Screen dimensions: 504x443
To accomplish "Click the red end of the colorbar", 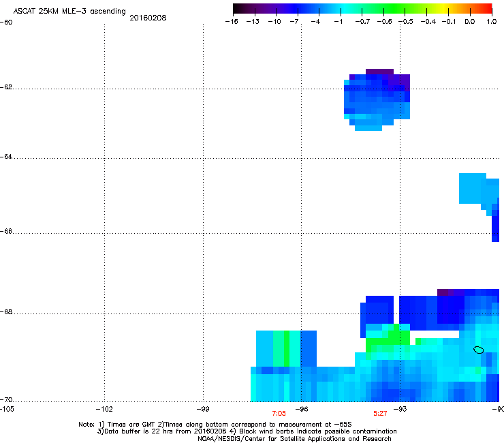I will pyautogui.click(x=486, y=9).
